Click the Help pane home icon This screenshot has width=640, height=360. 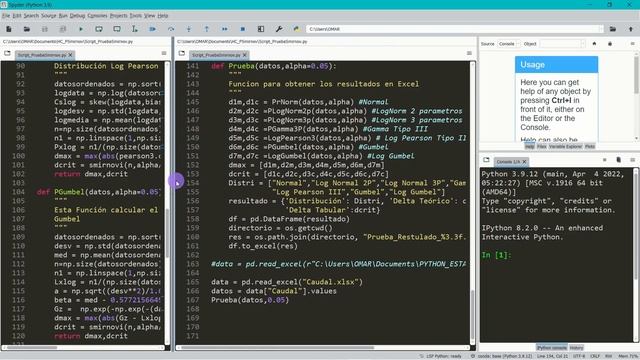click(x=594, y=44)
